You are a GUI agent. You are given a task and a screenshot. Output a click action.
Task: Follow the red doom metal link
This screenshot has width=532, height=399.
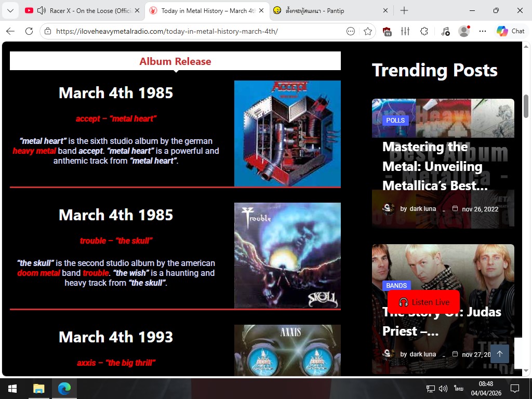click(x=38, y=273)
